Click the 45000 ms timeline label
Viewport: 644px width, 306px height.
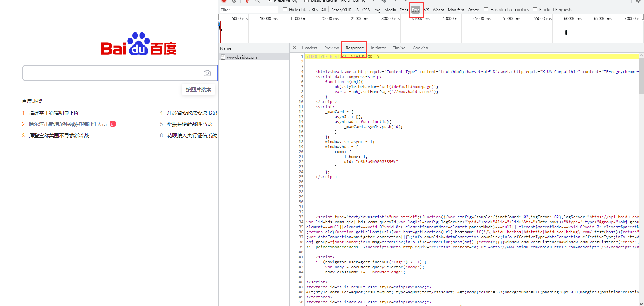pos(482,19)
